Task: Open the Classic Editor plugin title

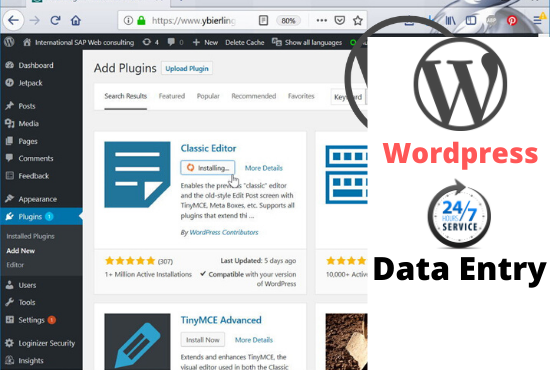Action: pyautogui.click(x=208, y=148)
